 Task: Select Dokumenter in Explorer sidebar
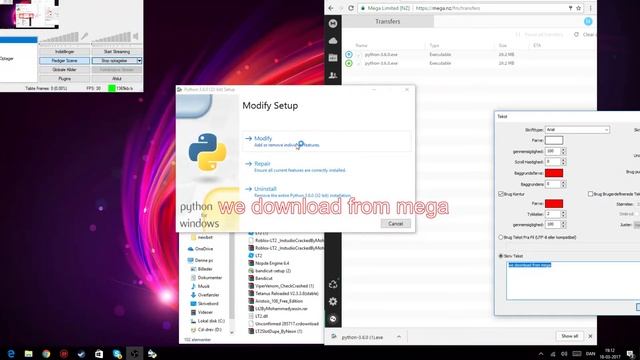pyautogui.click(x=206, y=278)
